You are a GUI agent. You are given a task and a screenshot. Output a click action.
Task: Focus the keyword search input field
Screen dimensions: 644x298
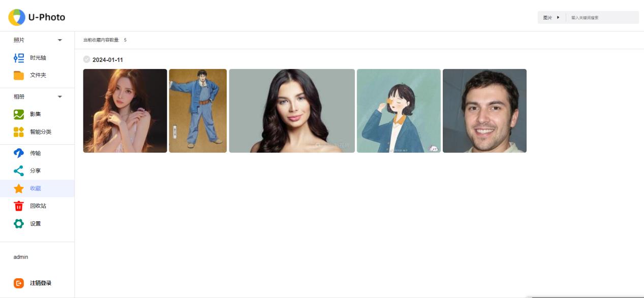[603, 17]
